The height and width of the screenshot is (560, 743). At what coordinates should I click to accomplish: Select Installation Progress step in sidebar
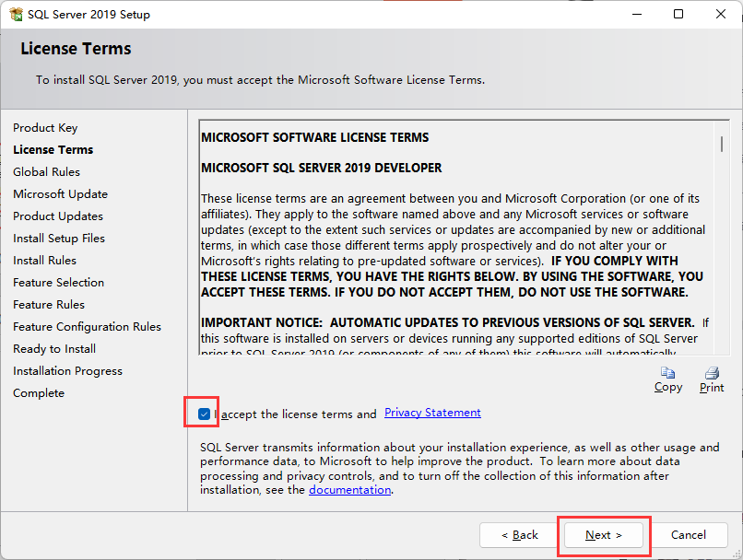click(67, 371)
